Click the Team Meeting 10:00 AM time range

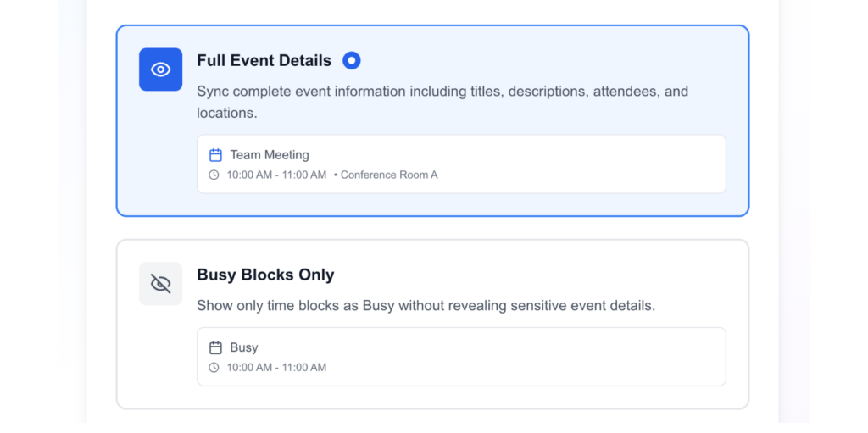click(276, 175)
